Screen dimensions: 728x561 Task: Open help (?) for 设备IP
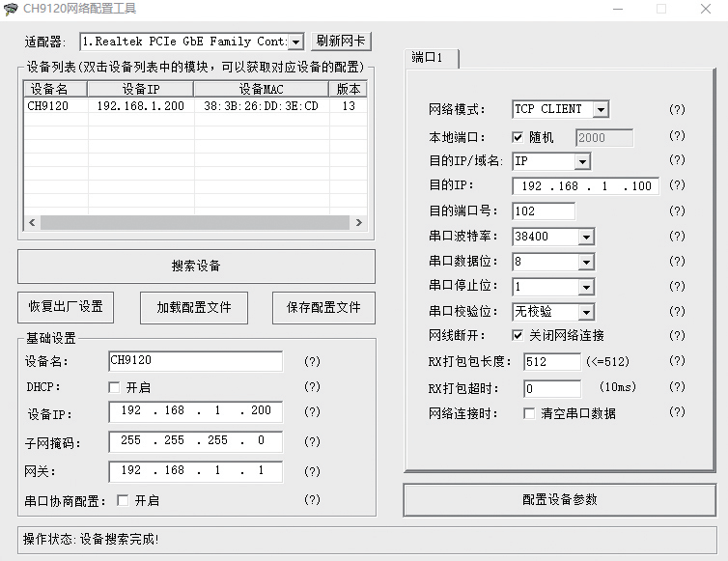point(312,411)
